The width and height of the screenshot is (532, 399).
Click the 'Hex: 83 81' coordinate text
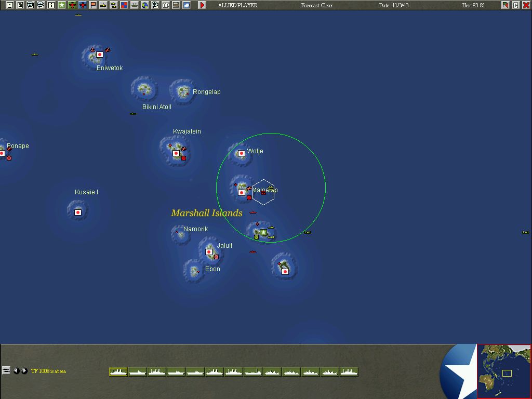[473, 5]
